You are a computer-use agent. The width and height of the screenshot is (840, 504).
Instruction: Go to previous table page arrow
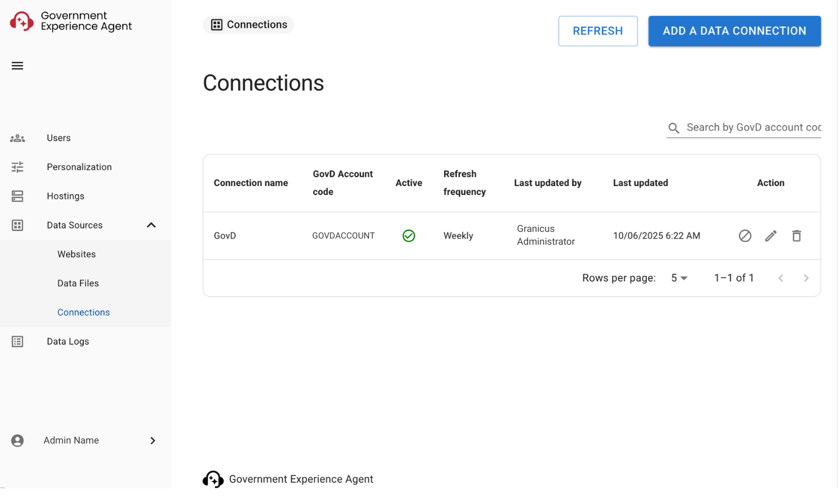pyautogui.click(x=781, y=278)
